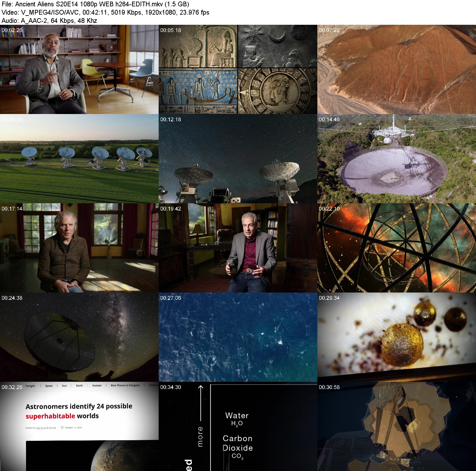Click the 00:32:26 timestamp label

click(12, 387)
